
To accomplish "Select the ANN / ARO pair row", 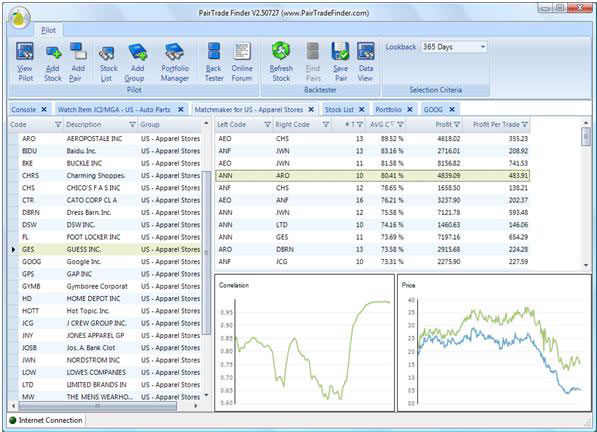I will (x=372, y=175).
